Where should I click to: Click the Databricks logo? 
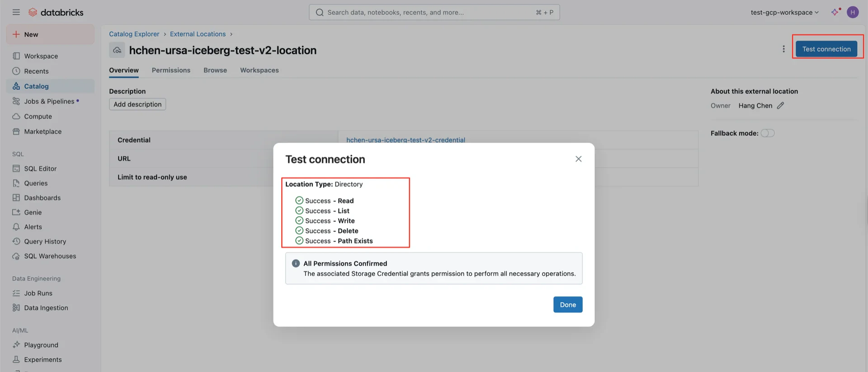point(56,12)
